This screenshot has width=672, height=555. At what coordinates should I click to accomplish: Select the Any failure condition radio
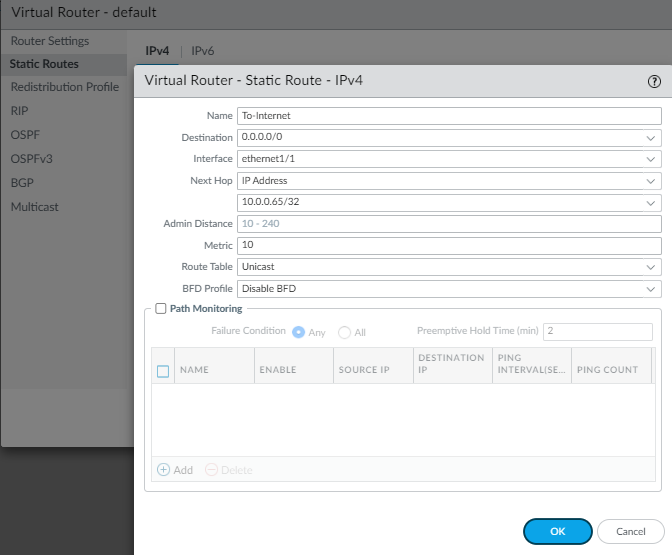tap(298, 332)
